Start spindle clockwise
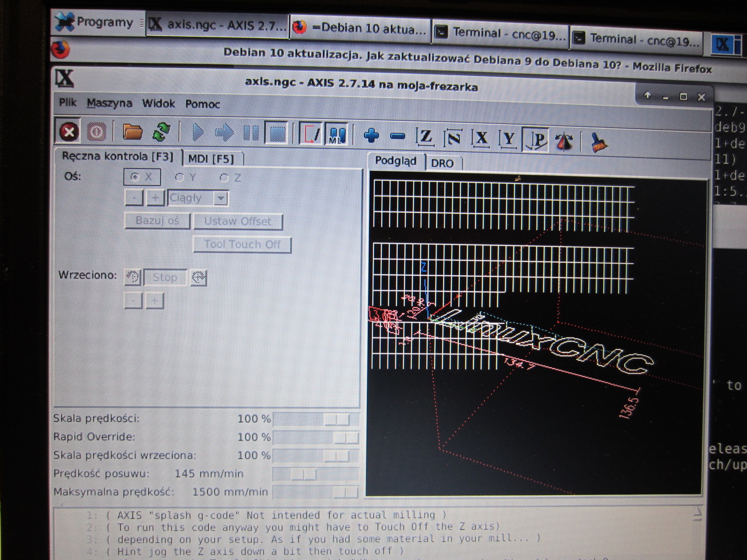The width and height of the screenshot is (747, 560). point(198,278)
